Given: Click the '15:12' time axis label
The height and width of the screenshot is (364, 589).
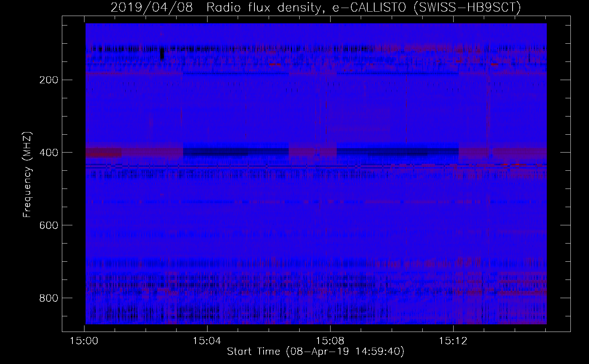Looking at the screenshot, I should tap(453, 341).
